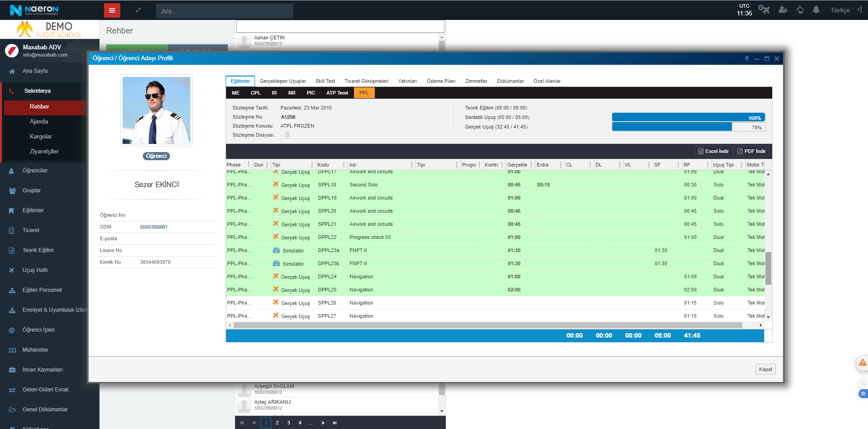Viewport: 868px width, 429px height.
Task: Pin the student profile dialog
Action: tap(747, 58)
